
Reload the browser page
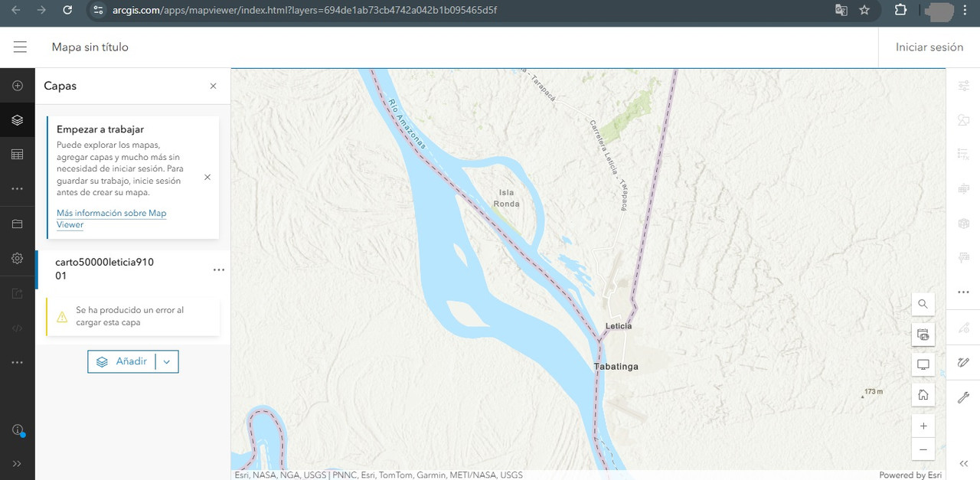tap(67, 10)
